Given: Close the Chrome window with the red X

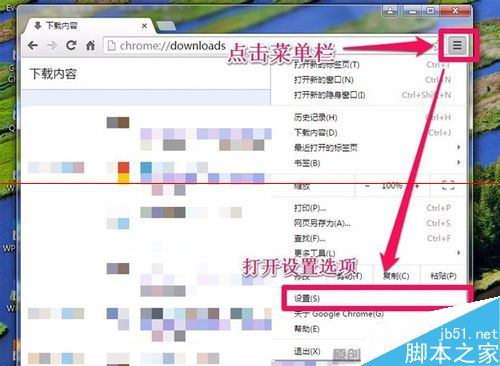Looking at the screenshot, I should coord(455,11).
